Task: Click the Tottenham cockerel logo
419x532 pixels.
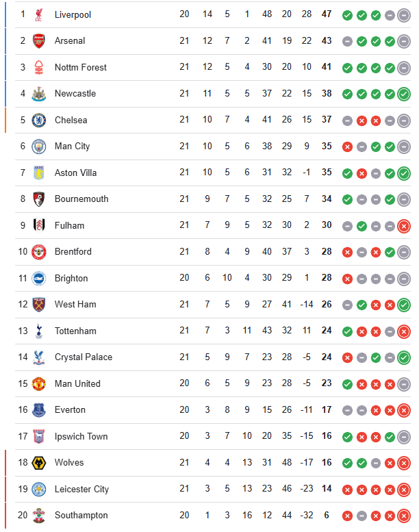Action: click(x=38, y=331)
